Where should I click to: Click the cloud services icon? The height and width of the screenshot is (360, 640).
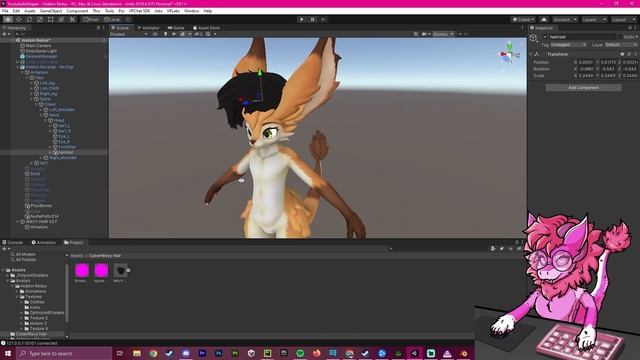[544, 19]
